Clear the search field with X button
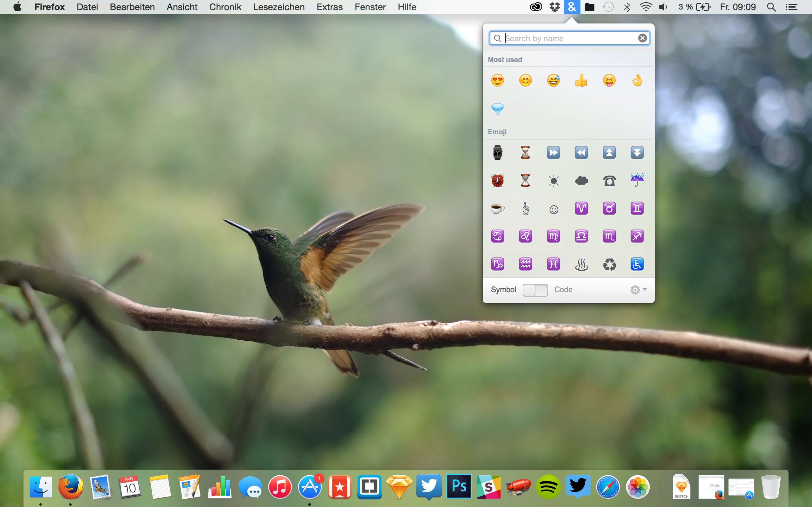Screen dimensions: 812x507 click(x=642, y=38)
